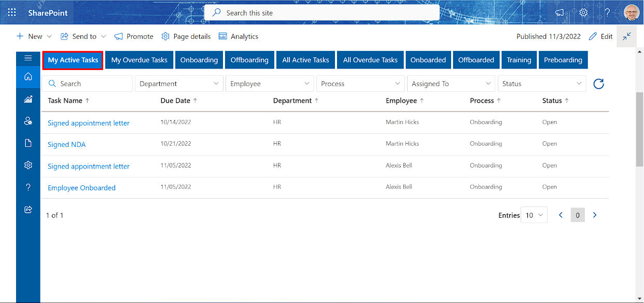Viewport: 644px width, 303px height.
Task: Open the app launcher waffle icon
Action: point(11,11)
